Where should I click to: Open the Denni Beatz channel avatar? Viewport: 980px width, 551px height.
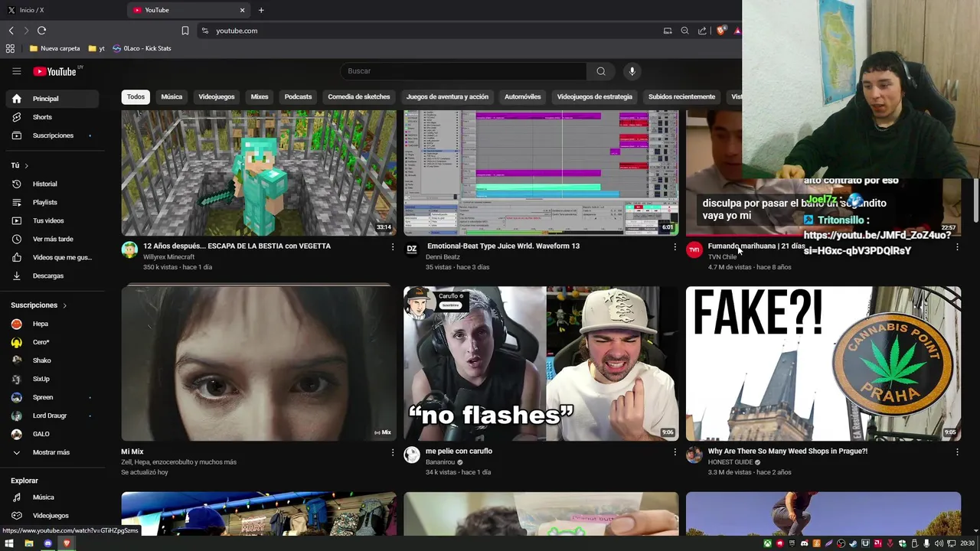pyautogui.click(x=412, y=249)
